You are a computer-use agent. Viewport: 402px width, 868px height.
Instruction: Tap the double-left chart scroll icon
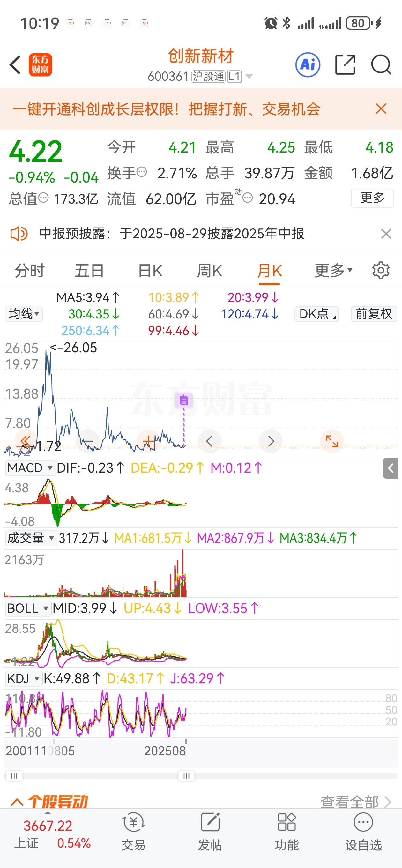click(x=26, y=441)
